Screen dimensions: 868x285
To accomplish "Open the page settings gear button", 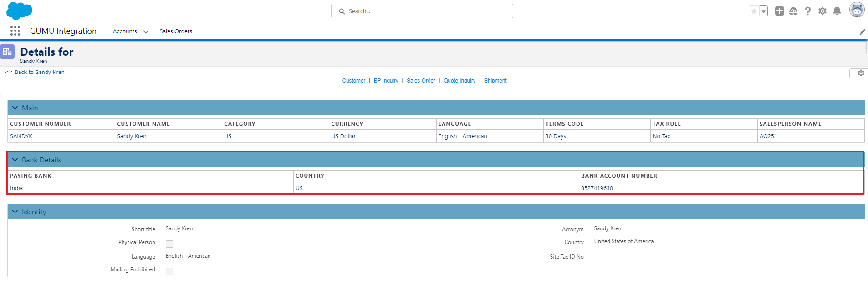I will coord(859,73).
